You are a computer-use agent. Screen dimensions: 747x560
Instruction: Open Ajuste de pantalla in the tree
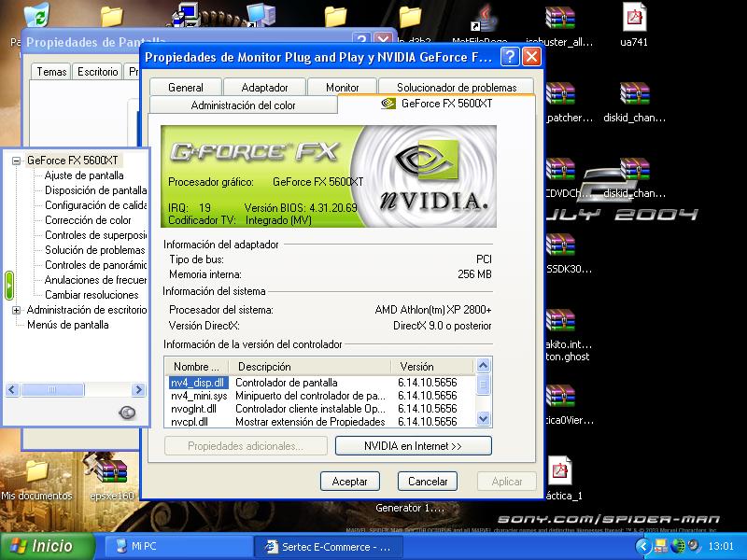84,175
